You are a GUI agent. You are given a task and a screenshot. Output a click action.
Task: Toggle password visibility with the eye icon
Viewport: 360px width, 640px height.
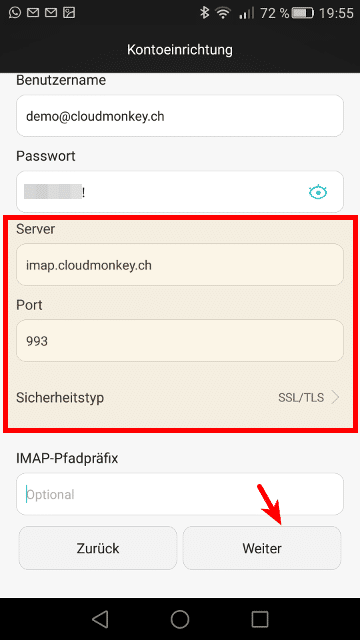(318, 192)
